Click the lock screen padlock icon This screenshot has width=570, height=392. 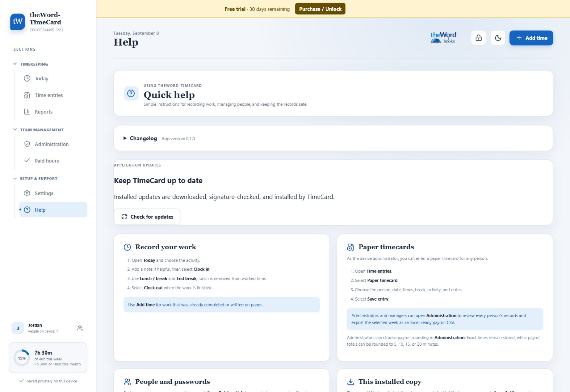(x=478, y=38)
